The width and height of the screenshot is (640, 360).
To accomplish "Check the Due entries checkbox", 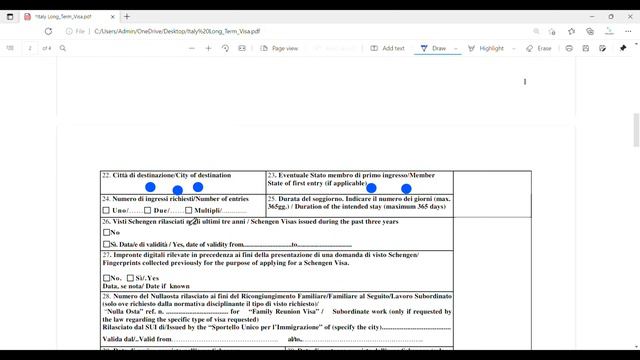I will click(147, 210).
